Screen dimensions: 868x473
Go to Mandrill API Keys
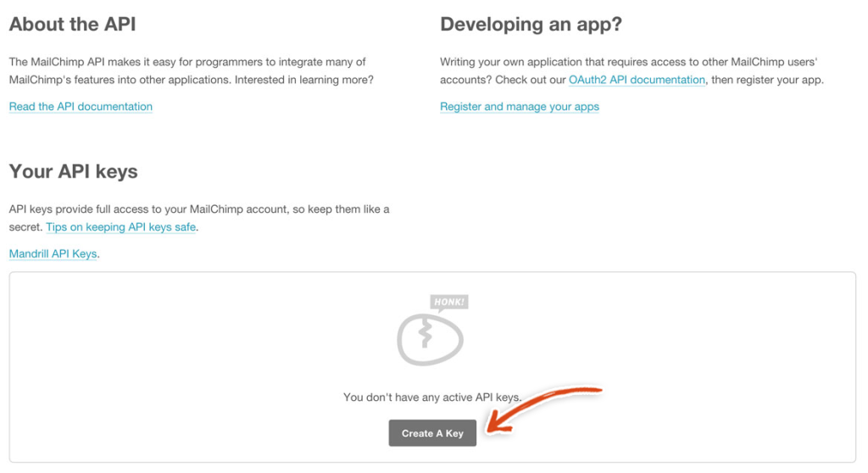53,253
